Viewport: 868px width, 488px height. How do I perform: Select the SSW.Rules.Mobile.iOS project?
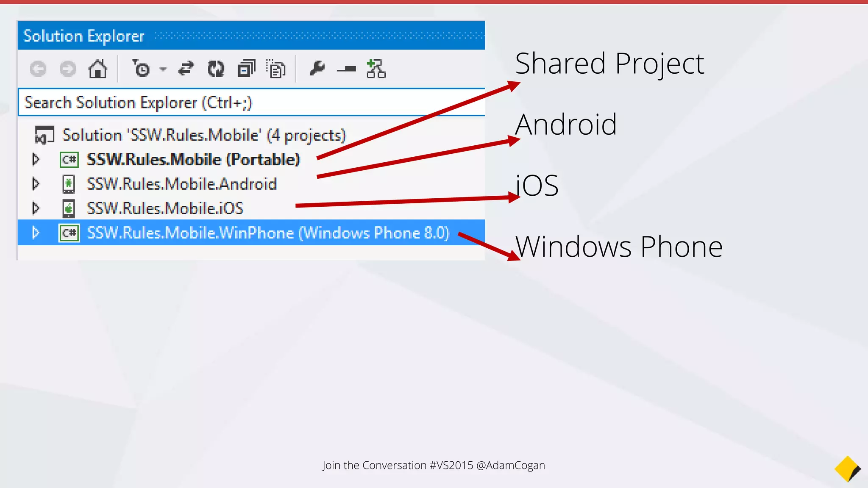(x=165, y=208)
